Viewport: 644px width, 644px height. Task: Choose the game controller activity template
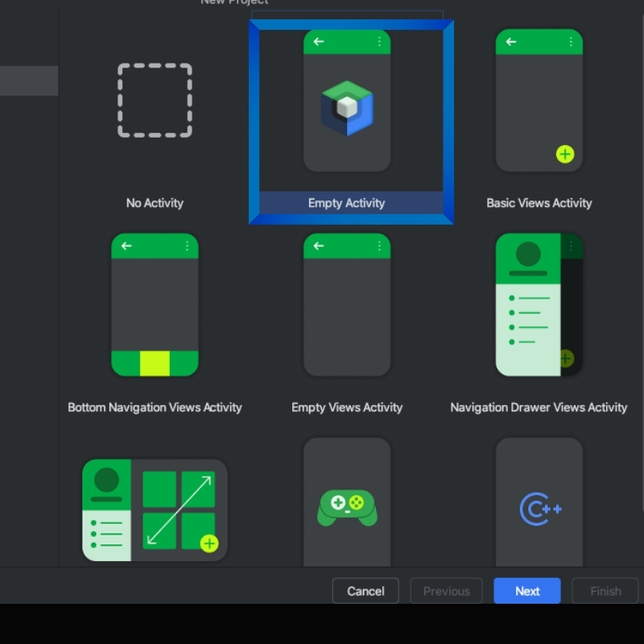pos(347,502)
